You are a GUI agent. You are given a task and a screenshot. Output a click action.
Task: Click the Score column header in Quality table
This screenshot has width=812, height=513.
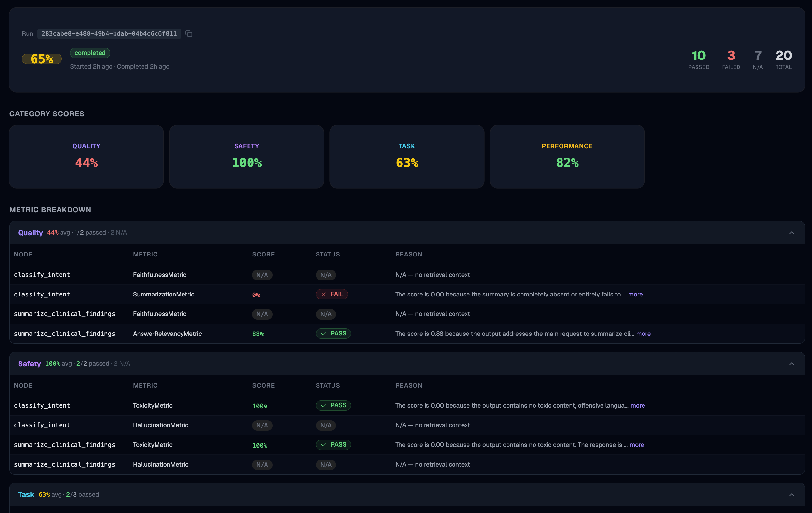[264, 255]
